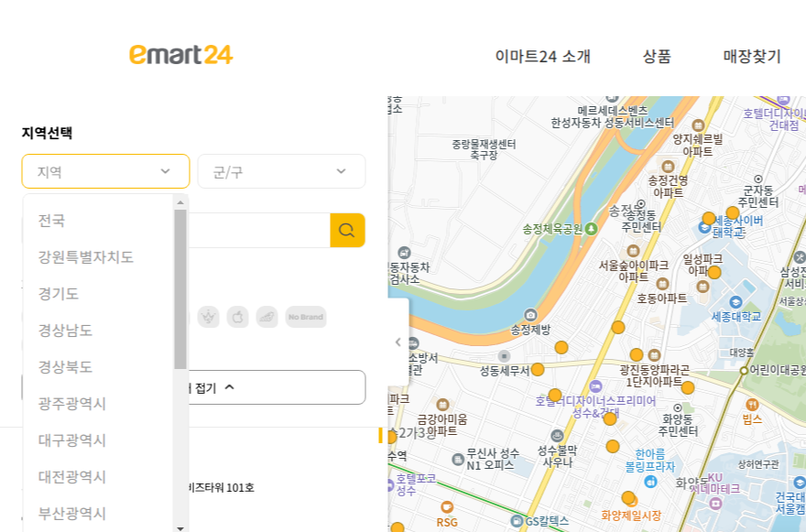
Task: Click the 호텔더디자이너스프리미어 hotel icon
Action: pyautogui.click(x=595, y=386)
